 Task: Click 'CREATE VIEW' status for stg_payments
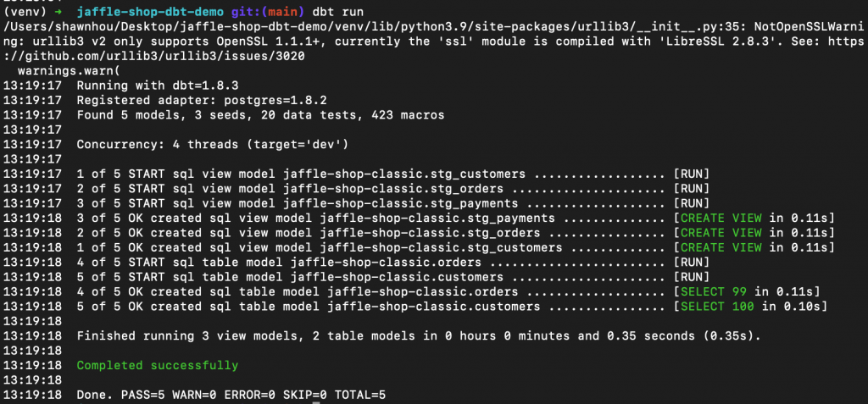pos(721,218)
